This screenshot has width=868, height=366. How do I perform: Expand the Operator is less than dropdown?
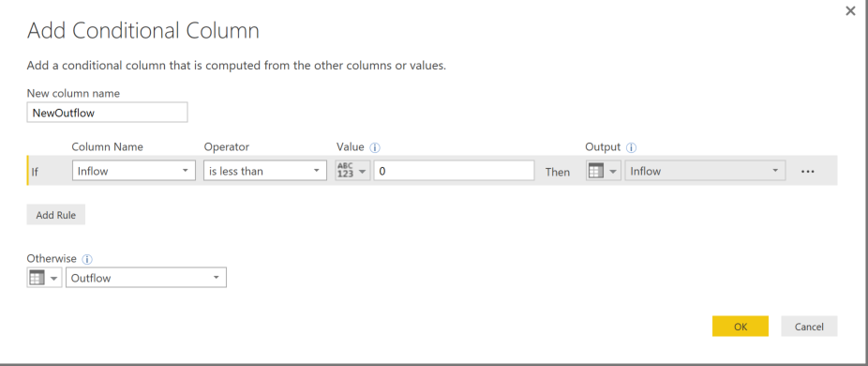point(265,171)
